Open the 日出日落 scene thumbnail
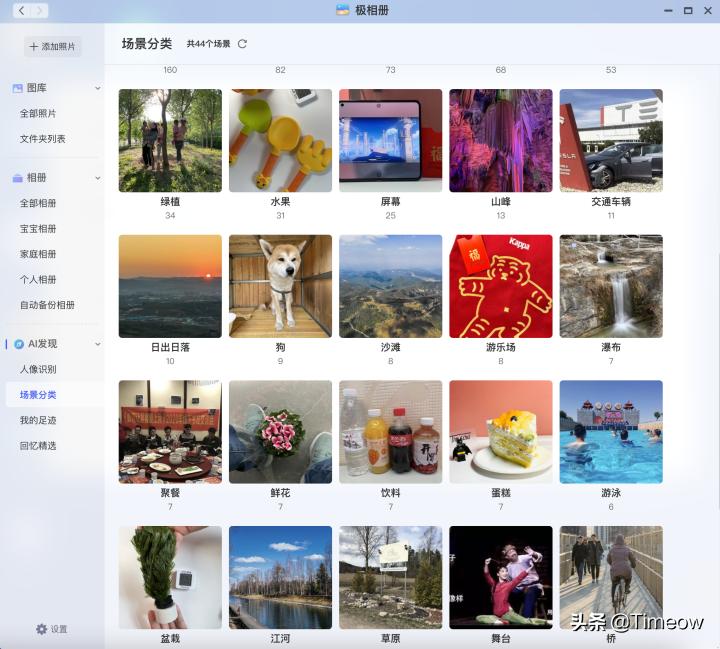The image size is (720, 649). pos(170,286)
